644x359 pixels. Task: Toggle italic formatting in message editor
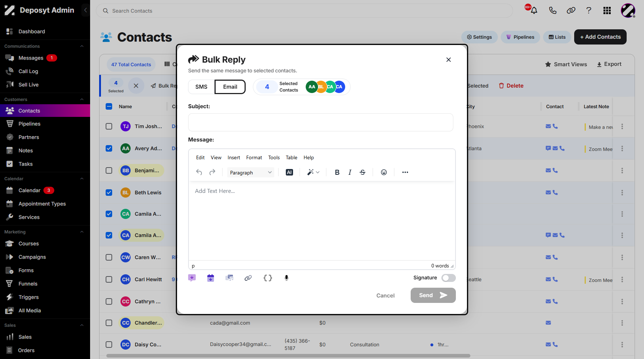350,172
